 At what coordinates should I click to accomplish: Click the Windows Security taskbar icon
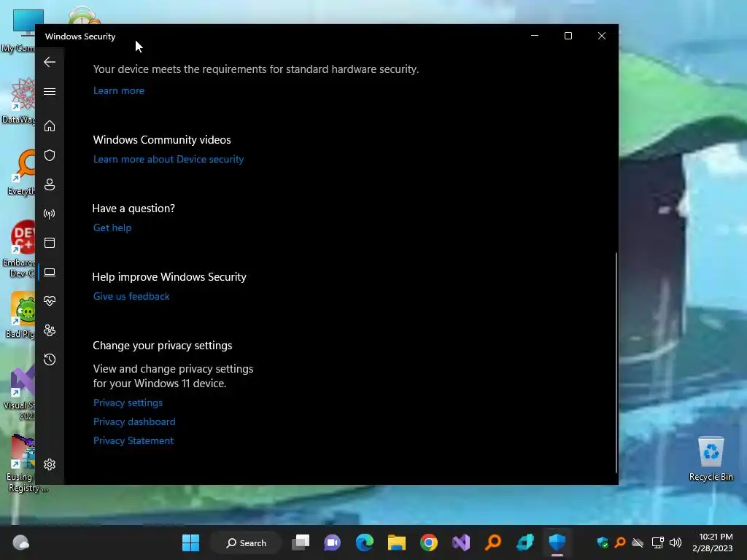[557, 542]
